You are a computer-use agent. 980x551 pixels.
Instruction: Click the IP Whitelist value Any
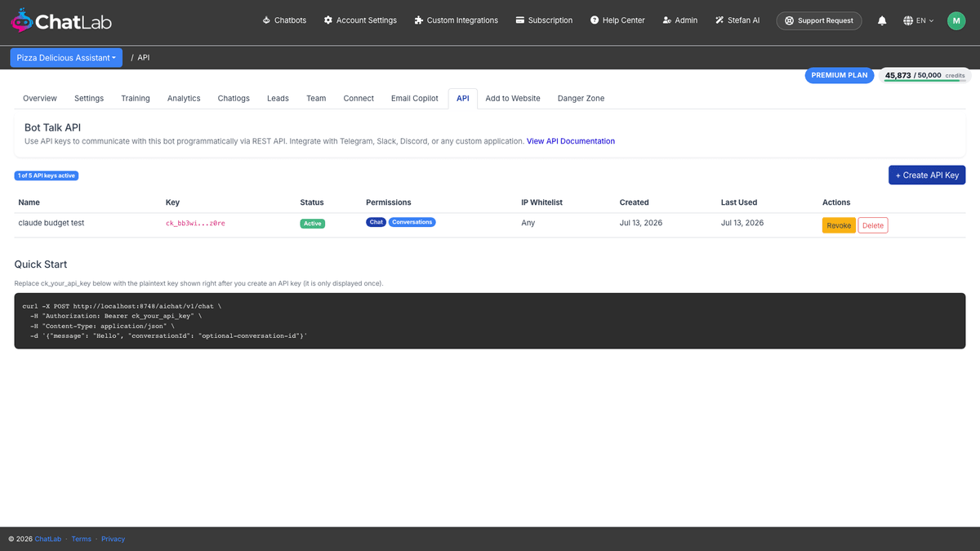click(528, 223)
